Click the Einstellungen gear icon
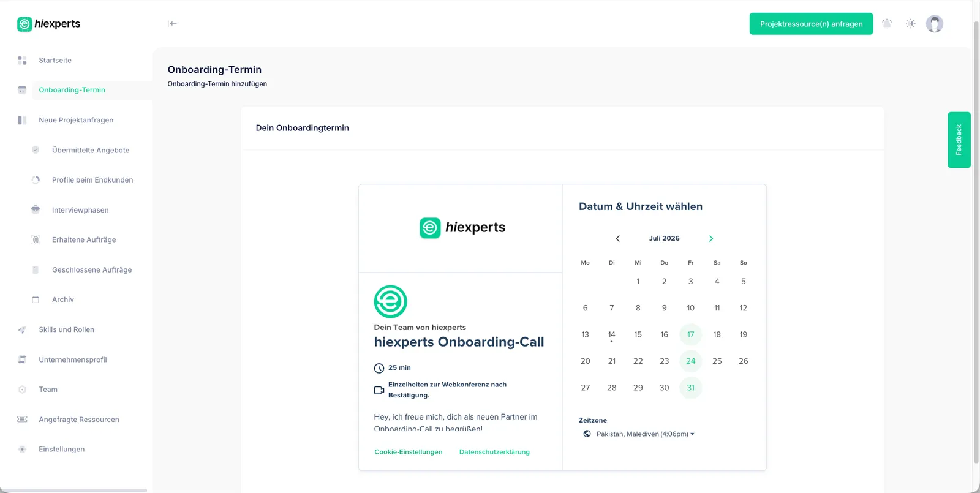 pyautogui.click(x=22, y=449)
